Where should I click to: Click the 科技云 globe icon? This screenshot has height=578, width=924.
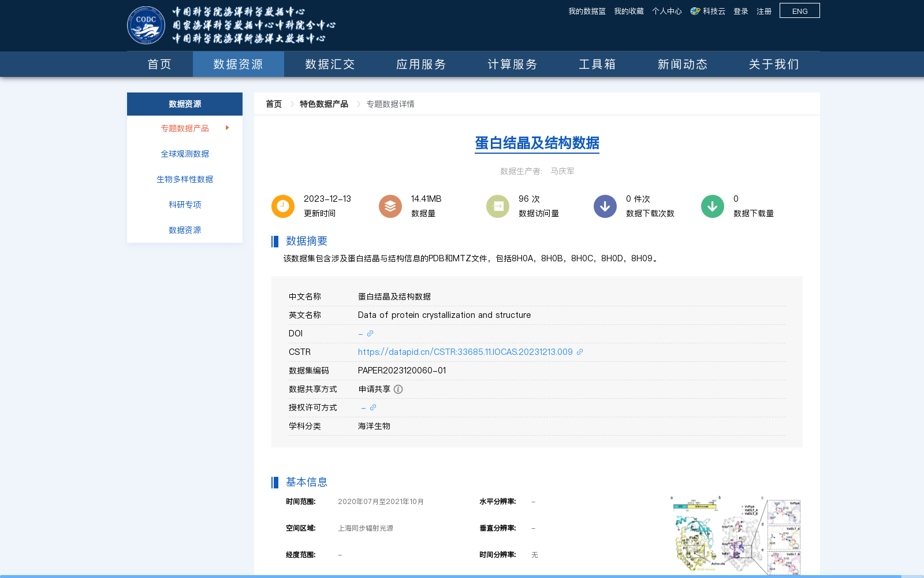[694, 10]
